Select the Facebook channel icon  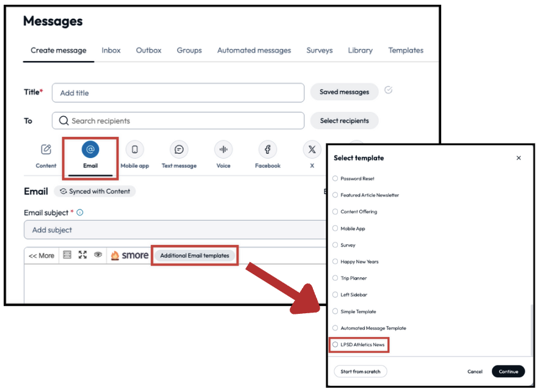tap(268, 150)
